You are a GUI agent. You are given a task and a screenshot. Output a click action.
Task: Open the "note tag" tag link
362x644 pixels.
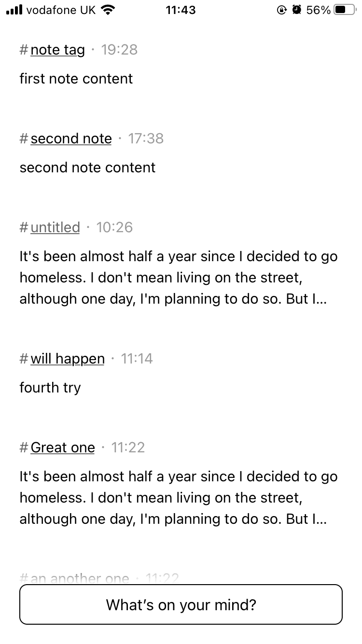pyautogui.click(x=57, y=50)
